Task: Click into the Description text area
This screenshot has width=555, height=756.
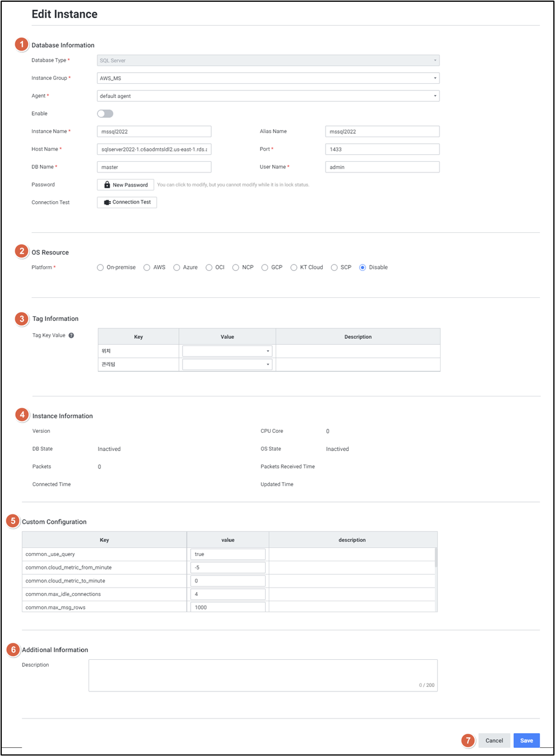Action: click(263, 674)
